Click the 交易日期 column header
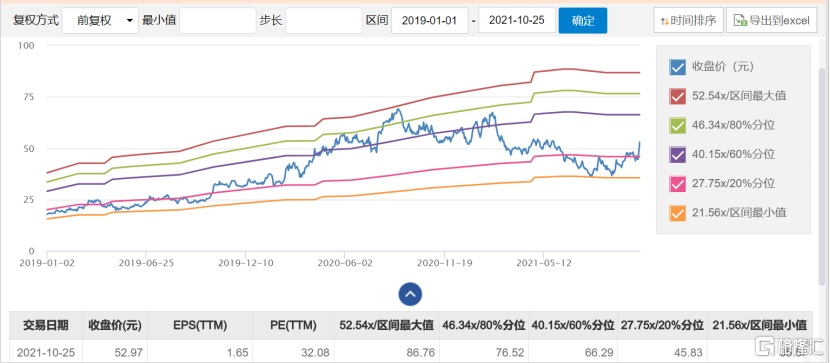830x363 pixels. (46, 325)
